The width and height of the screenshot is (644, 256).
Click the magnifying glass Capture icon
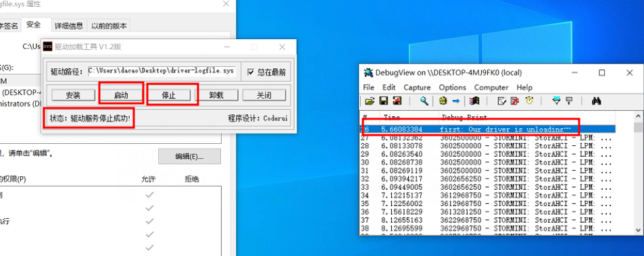(424, 101)
